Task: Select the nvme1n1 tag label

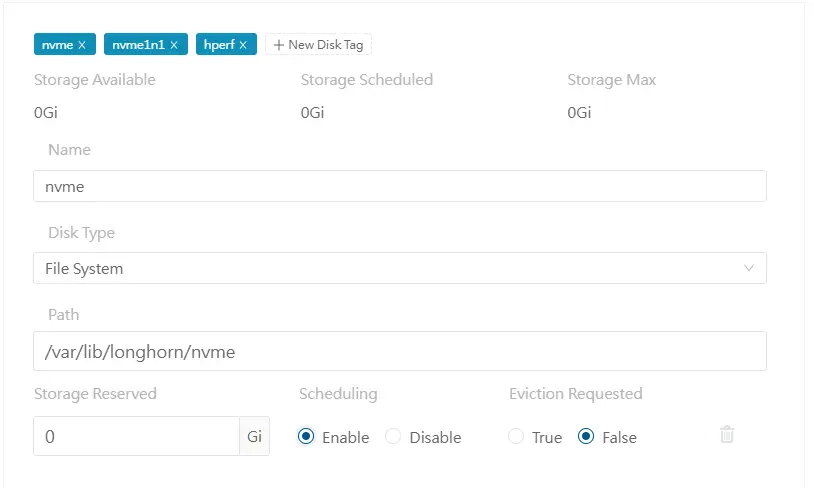Action: coord(138,45)
